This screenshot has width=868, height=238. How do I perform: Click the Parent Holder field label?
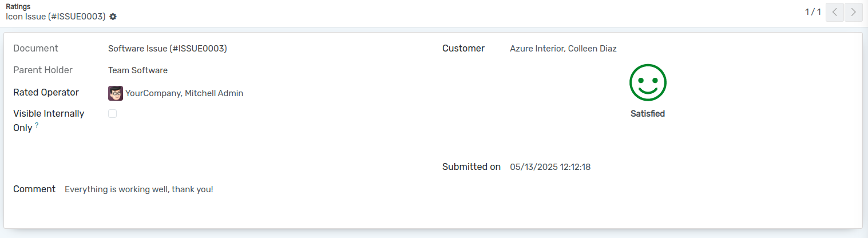[x=43, y=70]
